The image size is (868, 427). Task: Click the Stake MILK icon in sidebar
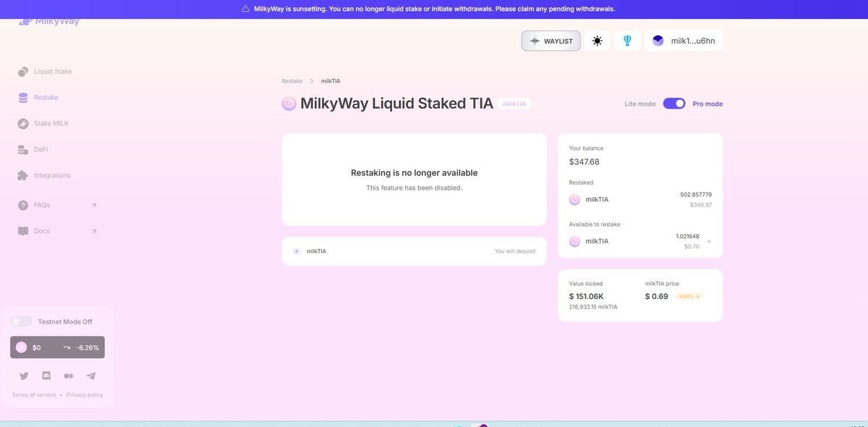click(x=22, y=123)
